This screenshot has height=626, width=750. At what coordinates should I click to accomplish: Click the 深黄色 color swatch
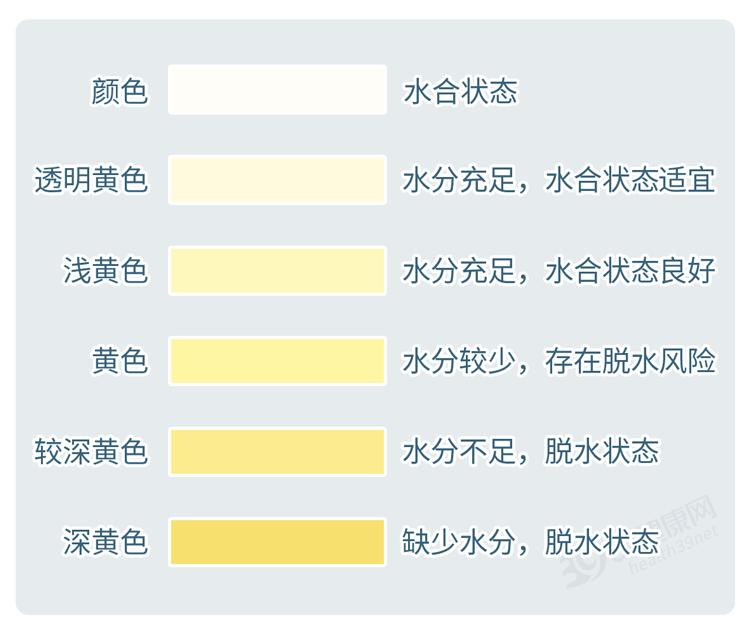point(277,542)
